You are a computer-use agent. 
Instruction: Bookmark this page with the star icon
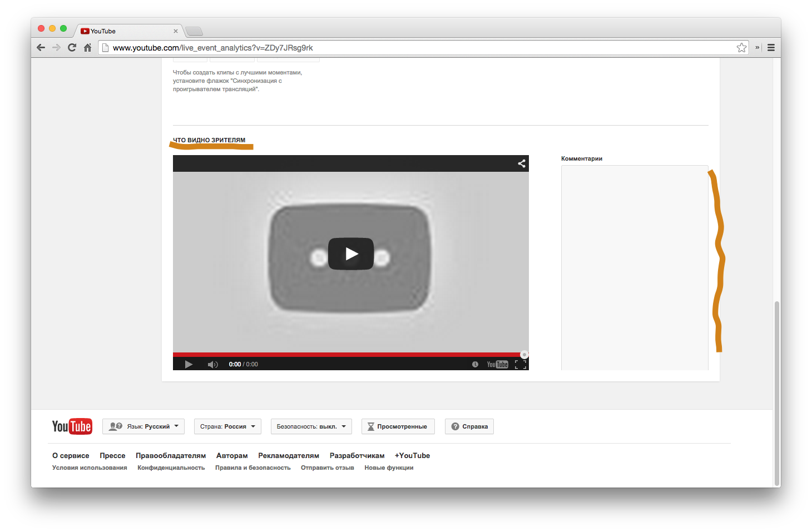point(741,48)
